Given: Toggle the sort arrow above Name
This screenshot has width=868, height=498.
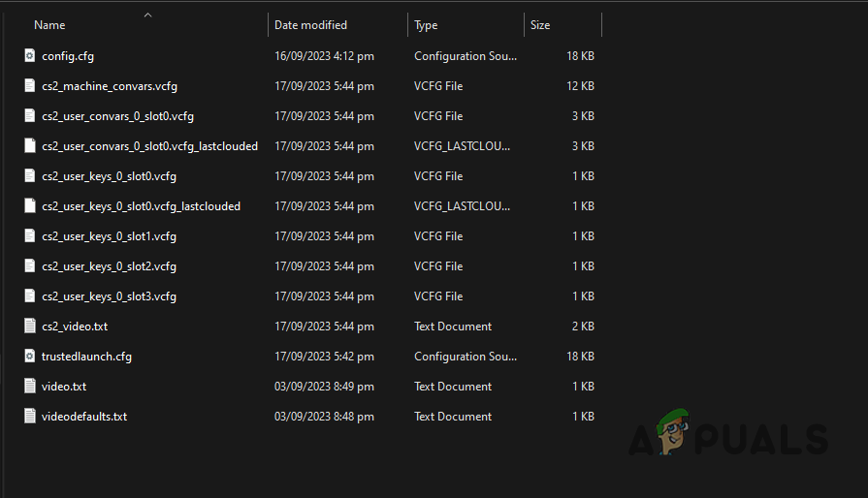Looking at the screenshot, I should coord(147,16).
